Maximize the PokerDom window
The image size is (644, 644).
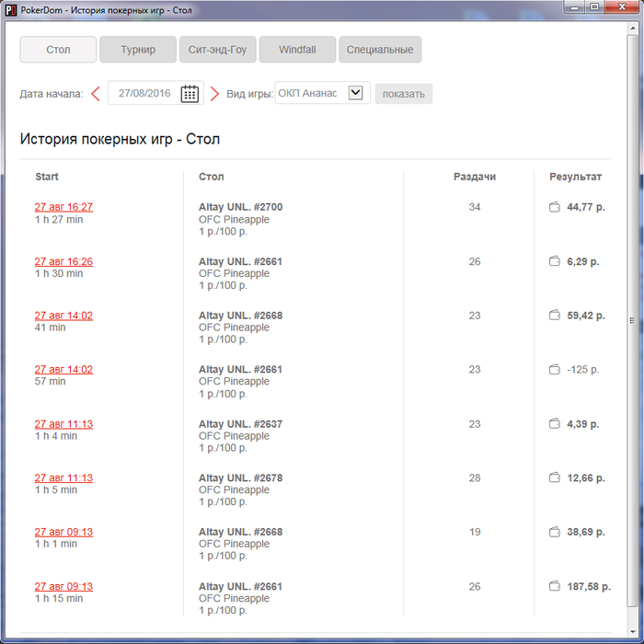594,7
